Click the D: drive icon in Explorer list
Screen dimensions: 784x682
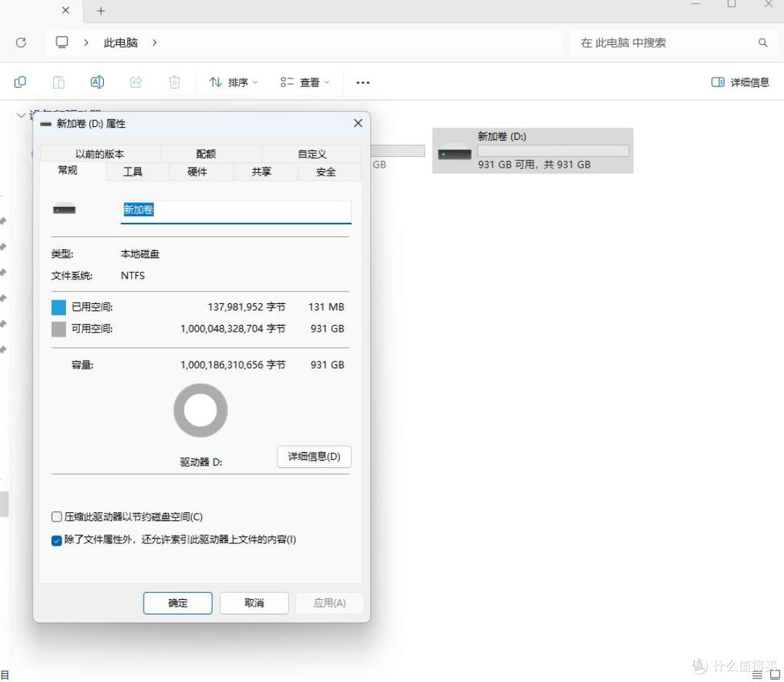tap(454, 152)
